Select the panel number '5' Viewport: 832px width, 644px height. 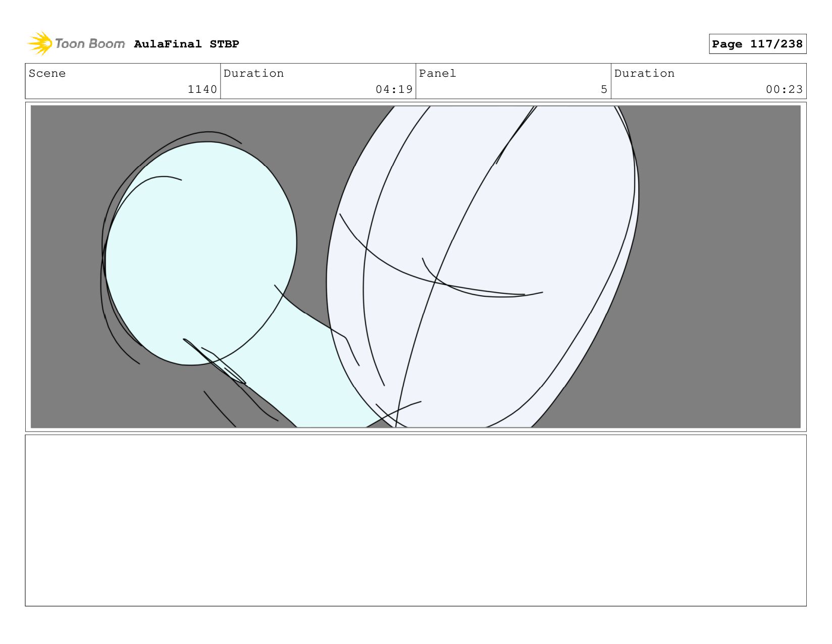604,89
